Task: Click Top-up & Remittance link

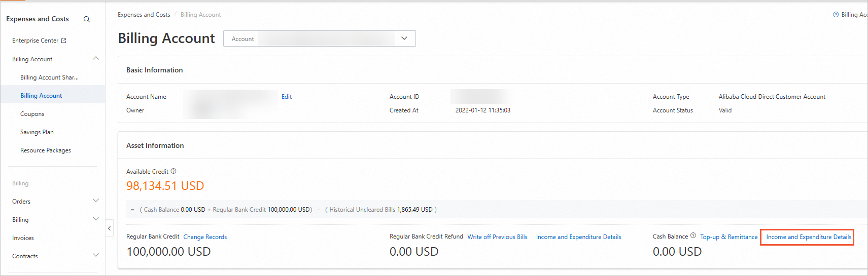Action: click(x=729, y=237)
